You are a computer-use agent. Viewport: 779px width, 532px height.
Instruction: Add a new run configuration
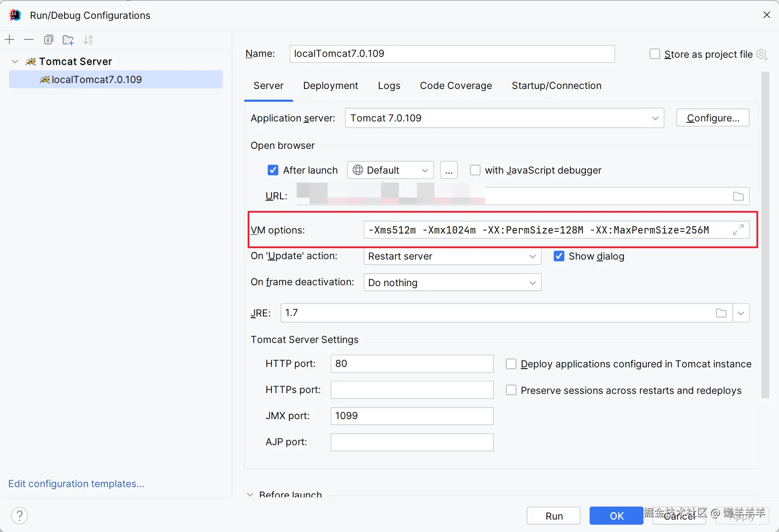point(9,40)
